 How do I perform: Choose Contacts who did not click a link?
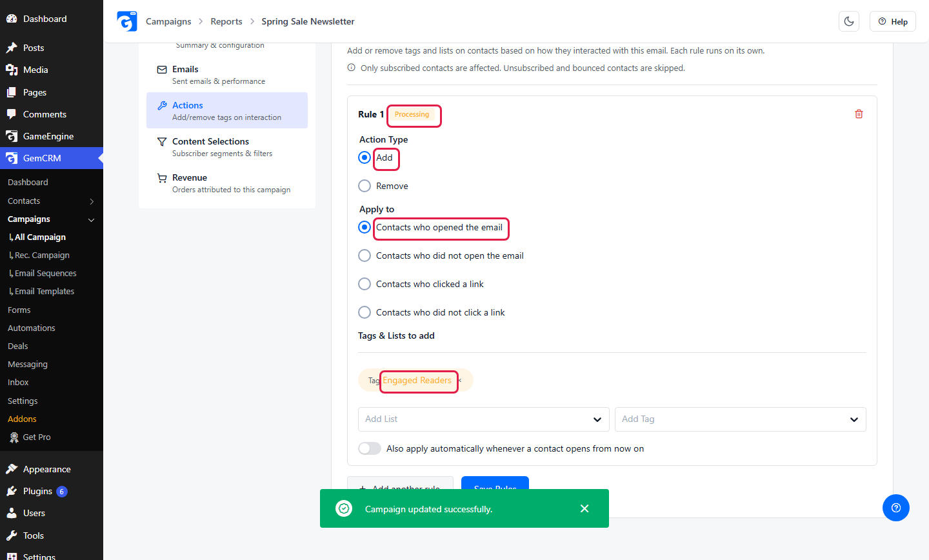[x=365, y=312]
